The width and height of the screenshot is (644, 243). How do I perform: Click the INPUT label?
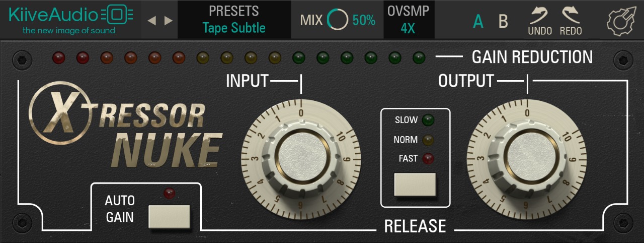click(x=247, y=81)
